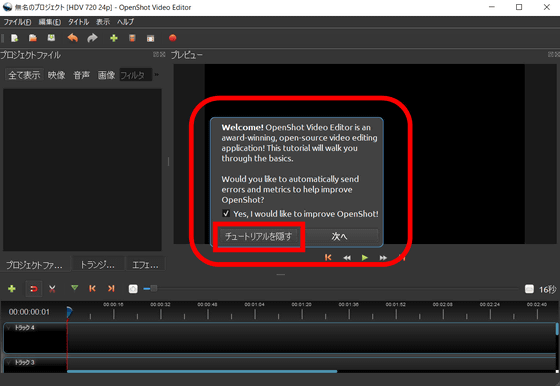This screenshot has height=386, width=560.
Task: Open the ヘルプ menu
Action: (x=125, y=22)
